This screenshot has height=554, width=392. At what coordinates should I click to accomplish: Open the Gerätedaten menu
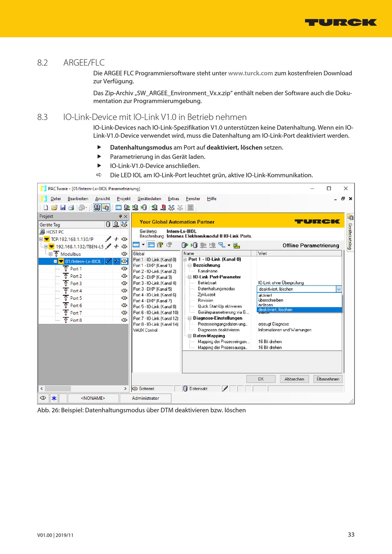pyautogui.click(x=149, y=199)
